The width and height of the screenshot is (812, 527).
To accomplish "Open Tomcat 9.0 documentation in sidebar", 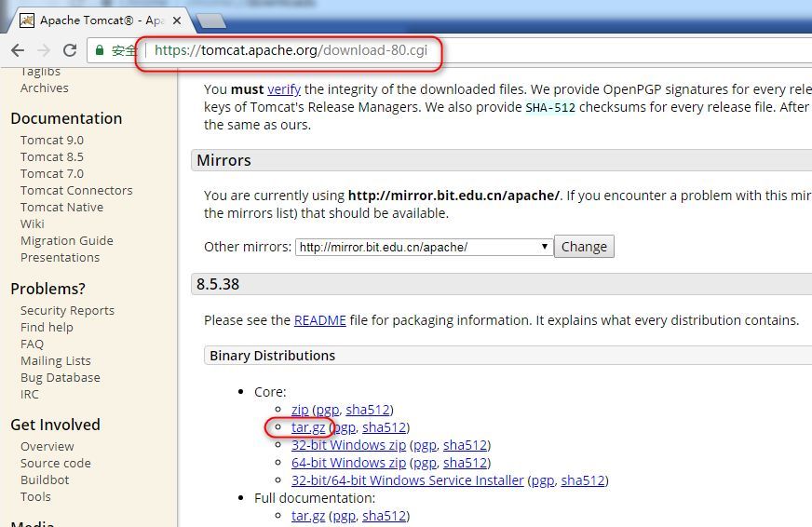I will 51,140.
